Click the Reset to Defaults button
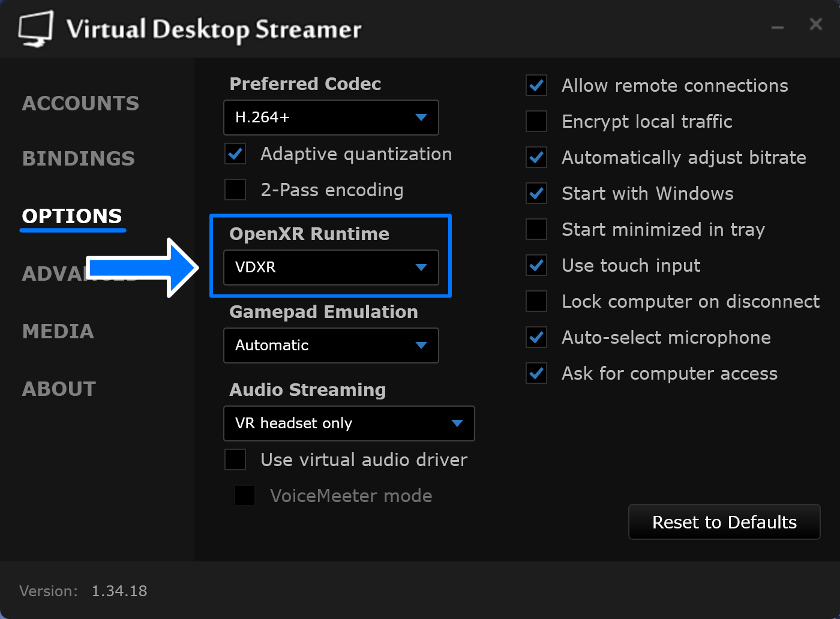The width and height of the screenshot is (840, 619). click(x=724, y=522)
